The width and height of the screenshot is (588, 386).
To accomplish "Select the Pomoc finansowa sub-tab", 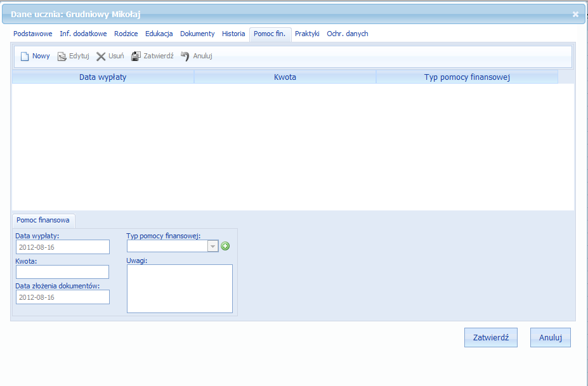I will click(42, 221).
